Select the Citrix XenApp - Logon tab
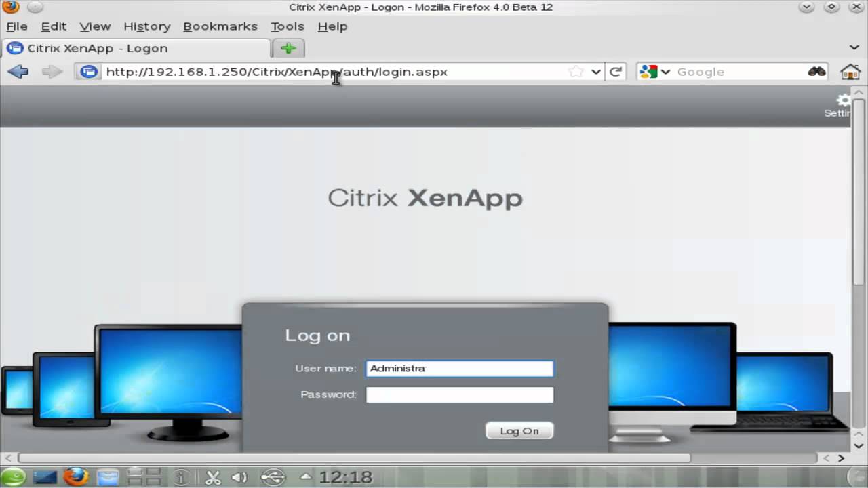Image resolution: width=868 pixels, height=488 pixels. pyautogui.click(x=136, y=48)
